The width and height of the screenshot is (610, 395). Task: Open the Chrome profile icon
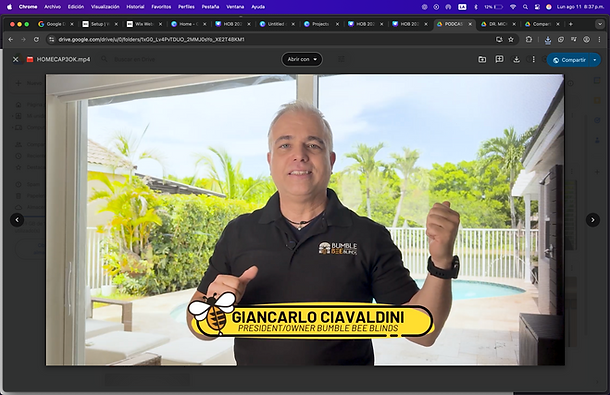(586, 39)
